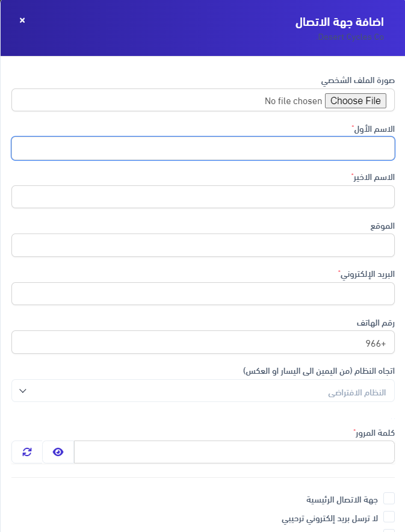Enable the primary contact (جهة الاتصال الرئيسية) checkbox
This screenshot has width=405, height=532.
[389, 498]
